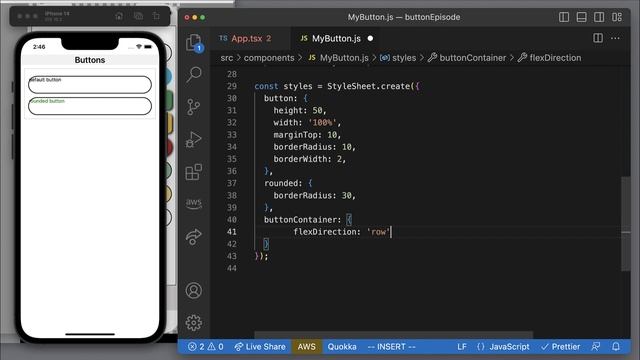Toggle the primary side bar layout icon
This screenshot has width=640, height=360.
(564, 17)
